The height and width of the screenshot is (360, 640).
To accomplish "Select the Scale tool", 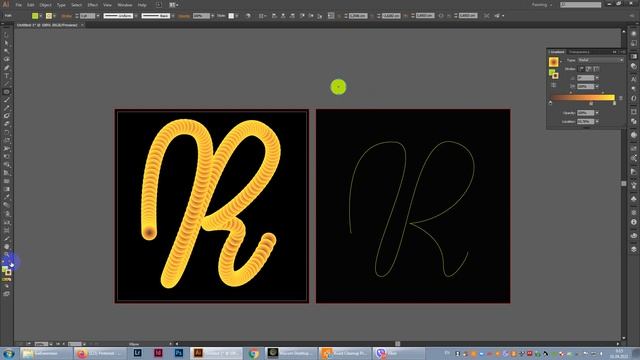I will pyautogui.click(x=6, y=140).
